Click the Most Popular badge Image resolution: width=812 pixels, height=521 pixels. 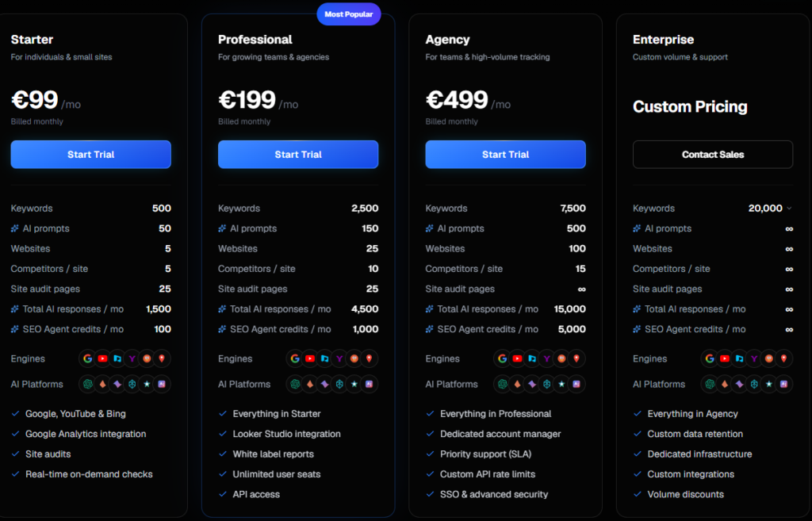349,14
